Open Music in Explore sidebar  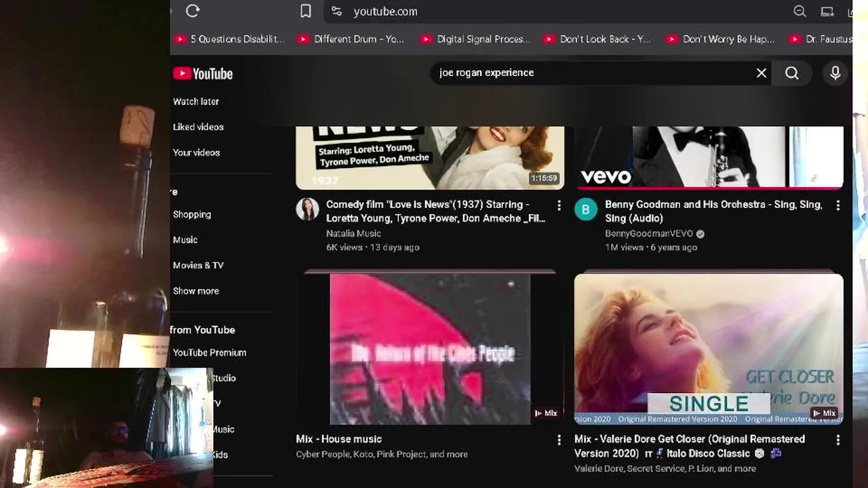coord(185,240)
